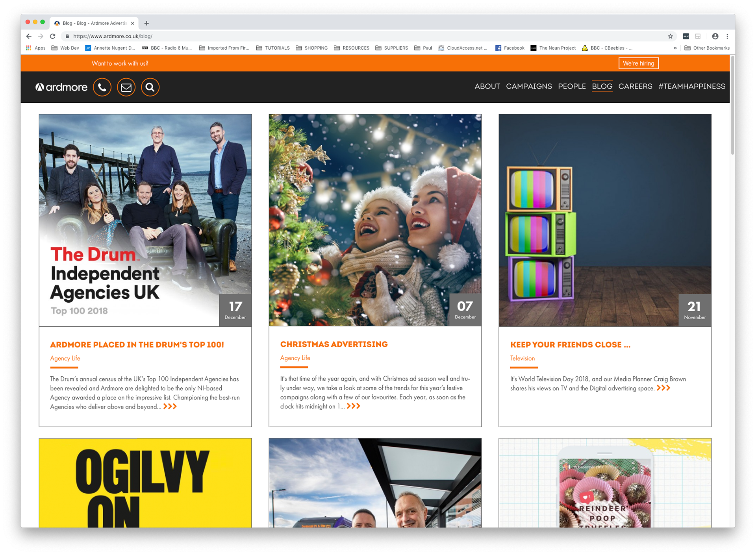Open the CloudAccess.net bookmark

(463, 48)
